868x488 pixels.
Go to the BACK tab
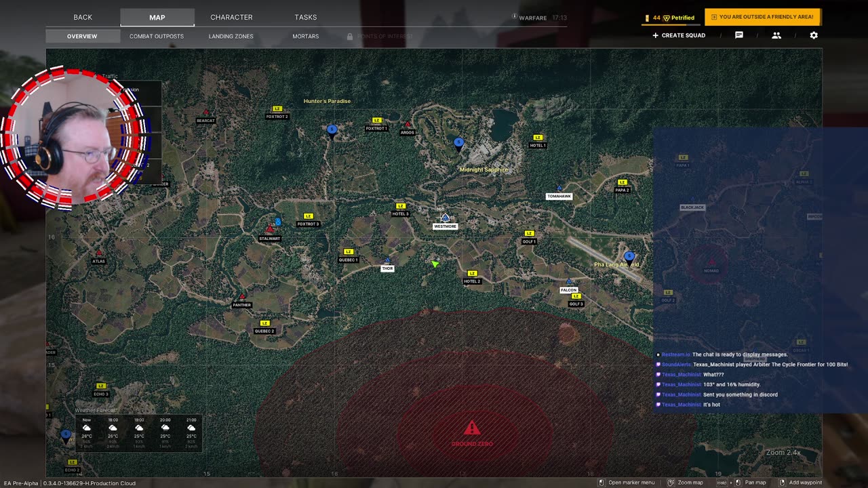coord(83,17)
